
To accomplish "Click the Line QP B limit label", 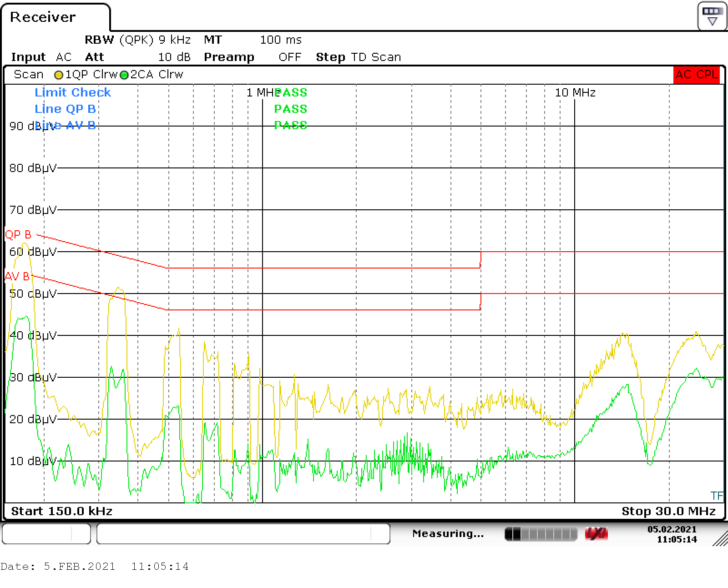I will [x=65, y=109].
